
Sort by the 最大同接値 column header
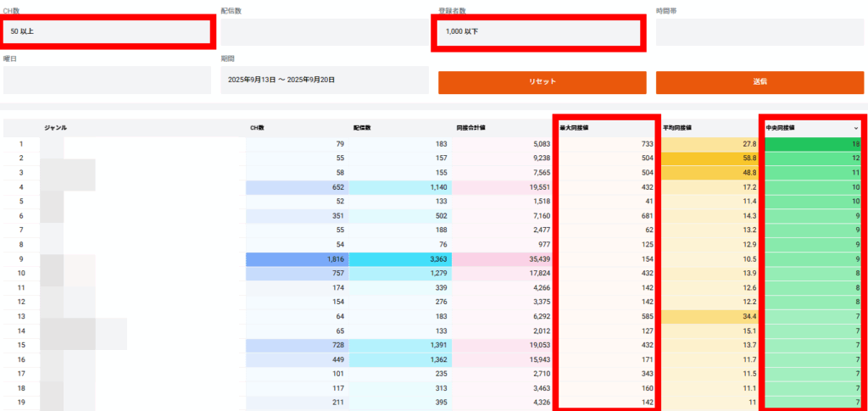[574, 128]
